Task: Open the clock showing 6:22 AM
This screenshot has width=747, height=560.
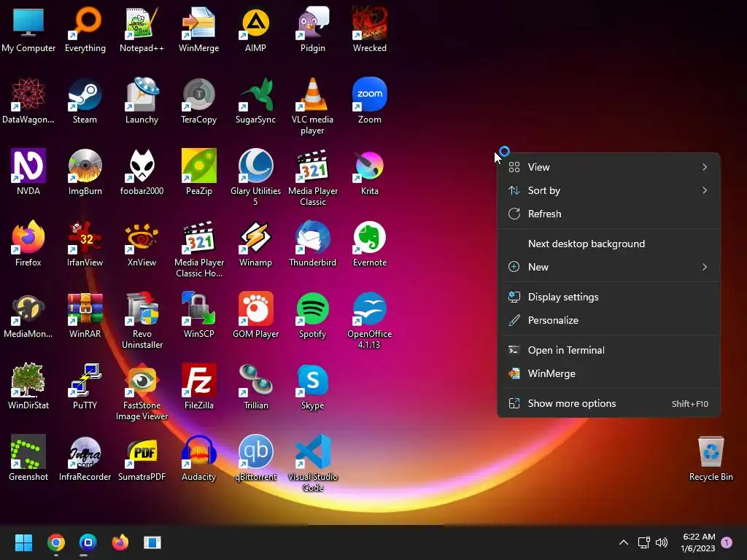Action: pos(698,542)
